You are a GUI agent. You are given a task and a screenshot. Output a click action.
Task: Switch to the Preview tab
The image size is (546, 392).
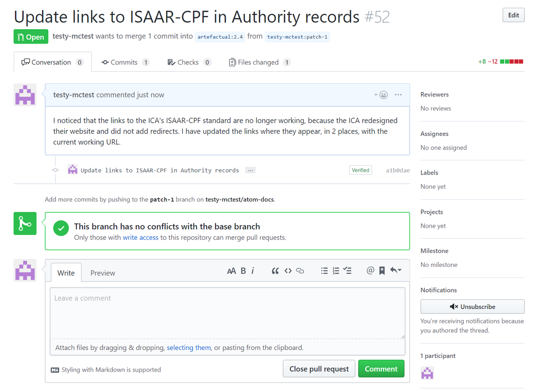tap(102, 273)
